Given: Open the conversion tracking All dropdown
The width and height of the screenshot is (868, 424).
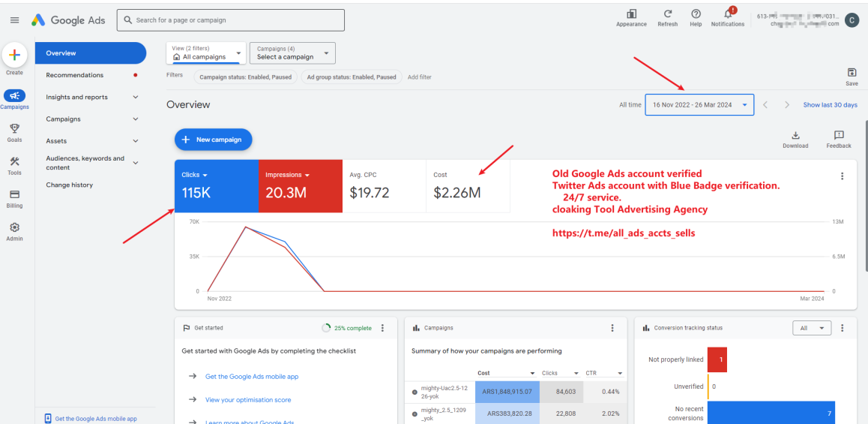Looking at the screenshot, I should pos(812,328).
